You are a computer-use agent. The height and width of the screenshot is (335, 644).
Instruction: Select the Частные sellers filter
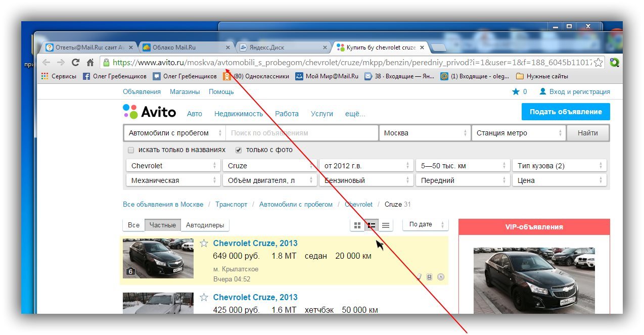pos(163,225)
